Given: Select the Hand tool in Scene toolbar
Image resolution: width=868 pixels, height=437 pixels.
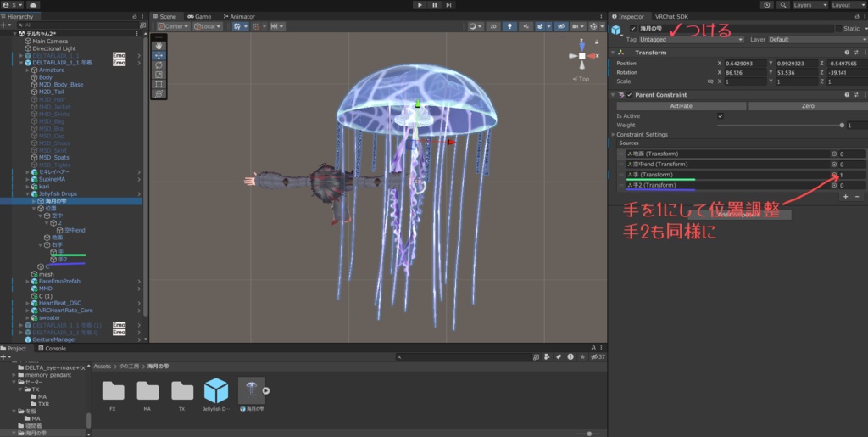Looking at the screenshot, I should [159, 46].
